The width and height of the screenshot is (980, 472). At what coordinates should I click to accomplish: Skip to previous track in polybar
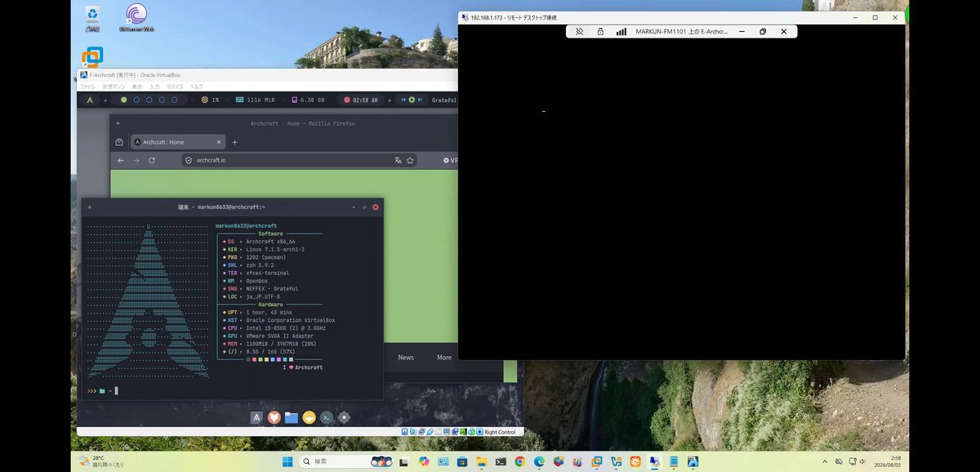pyautogui.click(x=403, y=100)
